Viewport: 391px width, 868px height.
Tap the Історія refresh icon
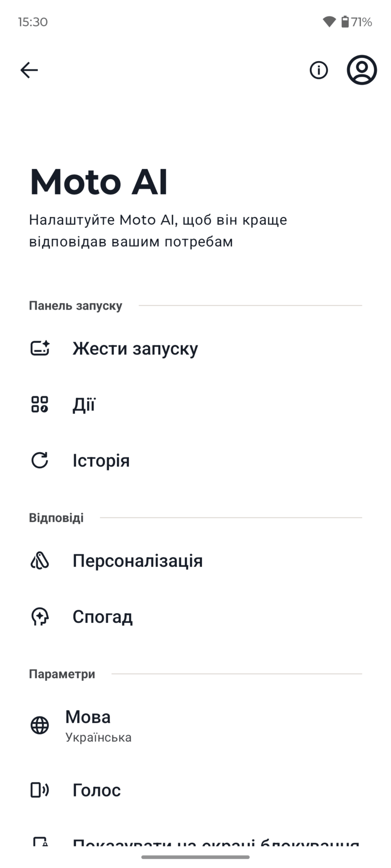click(40, 461)
